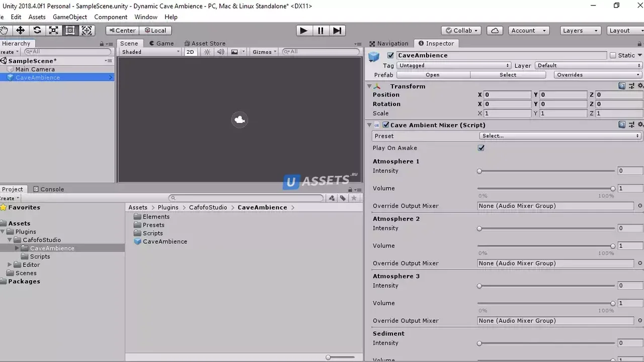
Task: Open the Layout dropdown
Action: tap(625, 31)
